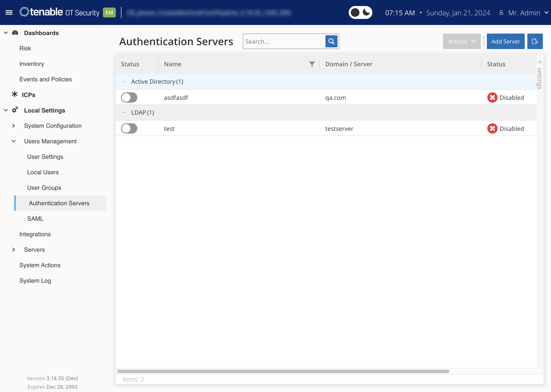Expand the table settings side panel
551x392 pixels.
coord(540,62)
